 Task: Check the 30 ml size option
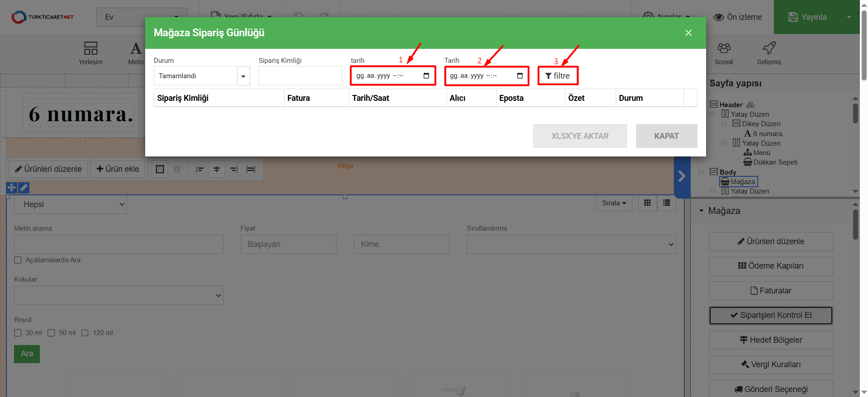click(18, 333)
